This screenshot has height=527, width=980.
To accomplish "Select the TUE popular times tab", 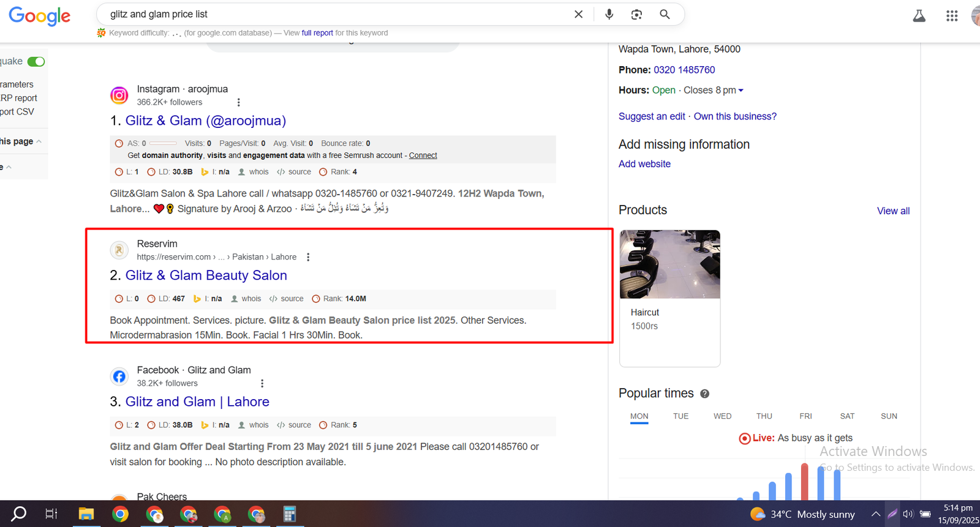I will 680,416.
